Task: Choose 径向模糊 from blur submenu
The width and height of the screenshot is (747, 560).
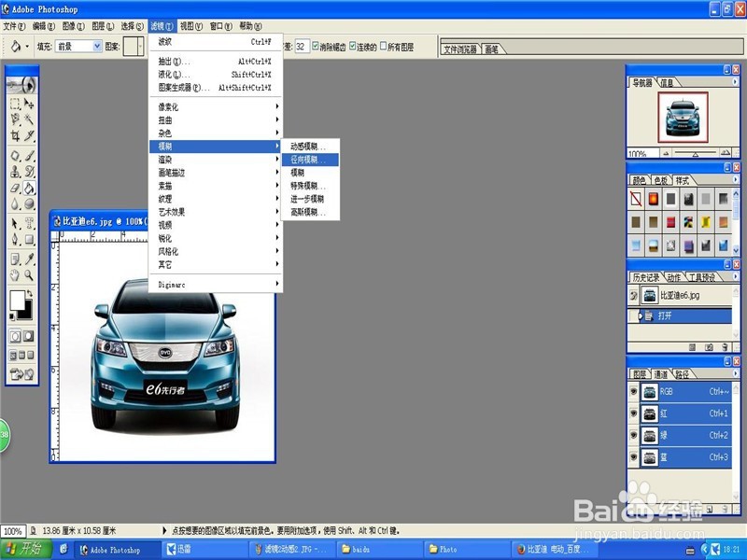Action: pos(310,160)
